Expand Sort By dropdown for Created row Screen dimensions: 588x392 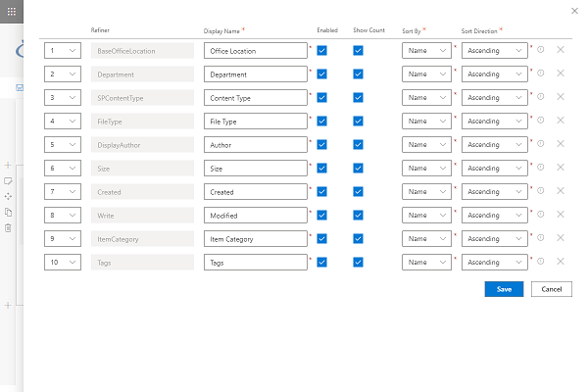point(426,192)
